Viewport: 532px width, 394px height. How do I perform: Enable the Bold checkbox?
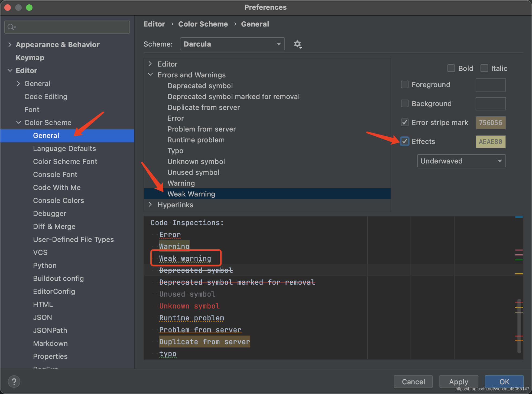(x=451, y=68)
